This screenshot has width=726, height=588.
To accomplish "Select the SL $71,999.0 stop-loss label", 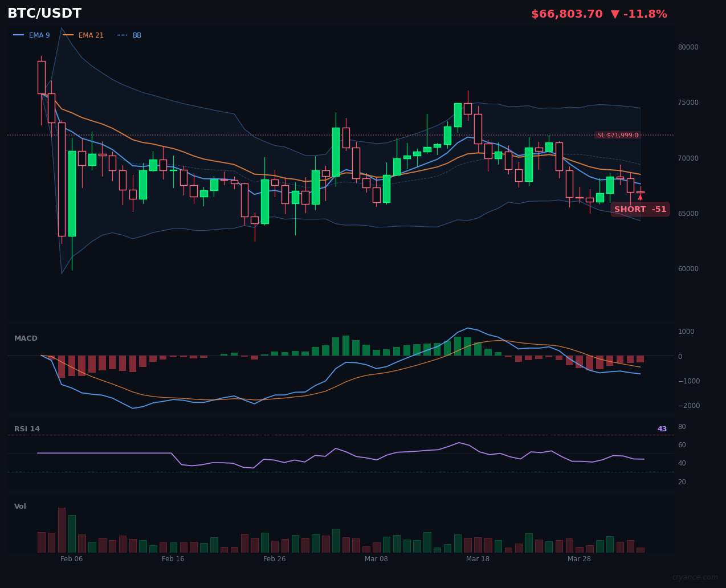I will click(x=618, y=135).
